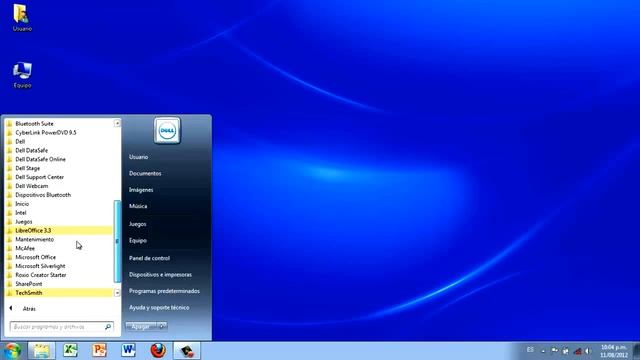Open Documentos from the Start menu
The image size is (640, 360).
click(145, 173)
